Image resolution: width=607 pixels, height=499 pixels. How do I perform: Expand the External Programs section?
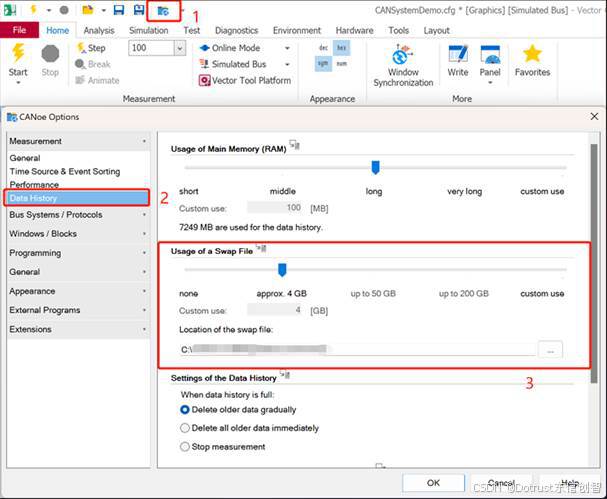[78, 310]
